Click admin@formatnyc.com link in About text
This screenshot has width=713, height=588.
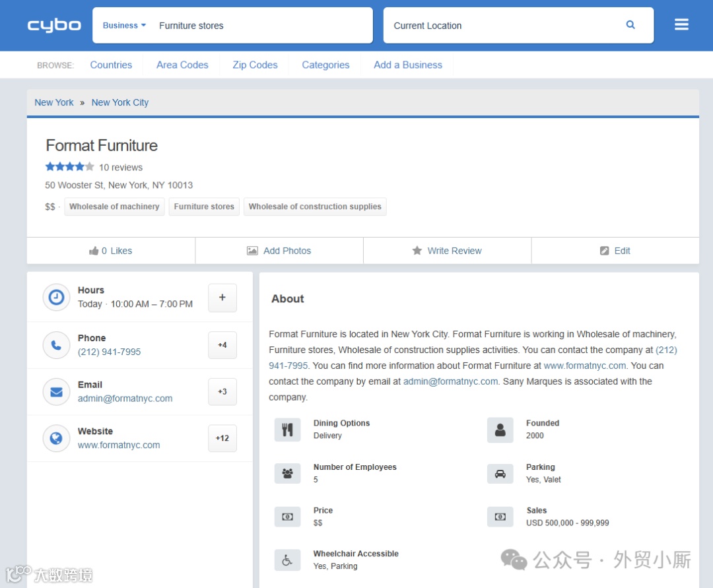(x=451, y=381)
